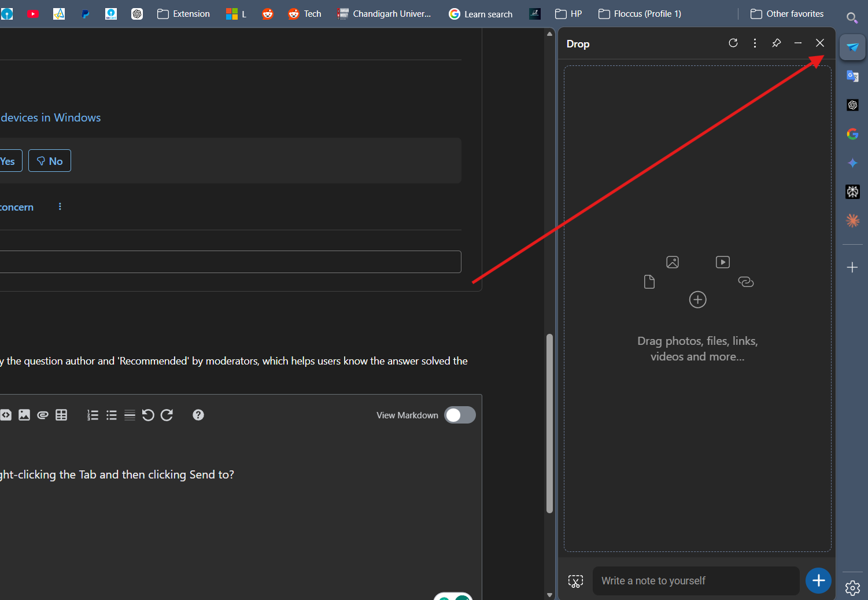
Task: Apply bulleted list formatting
Action: pos(112,415)
